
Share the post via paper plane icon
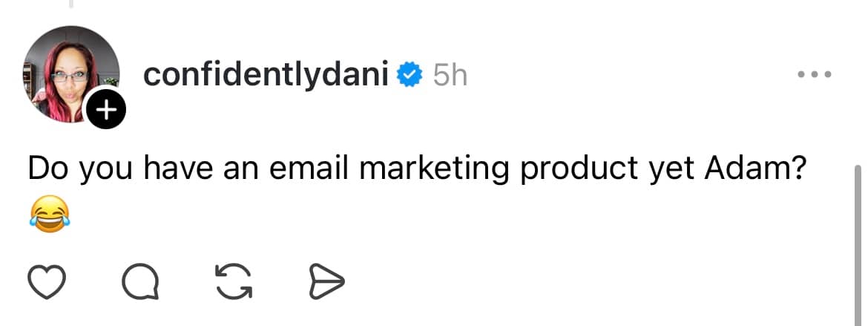pos(326,282)
